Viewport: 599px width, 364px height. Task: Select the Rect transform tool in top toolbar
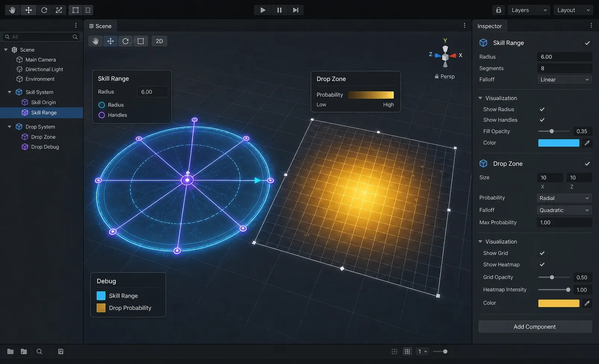point(75,10)
